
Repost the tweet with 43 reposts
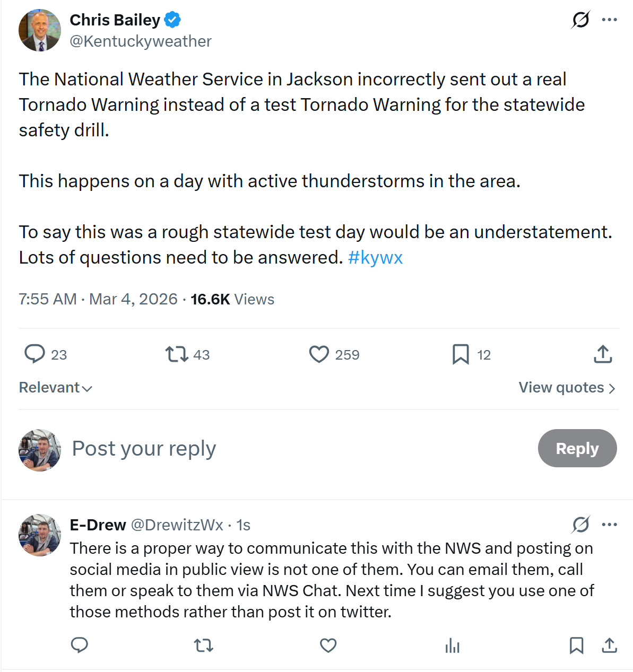click(x=177, y=354)
